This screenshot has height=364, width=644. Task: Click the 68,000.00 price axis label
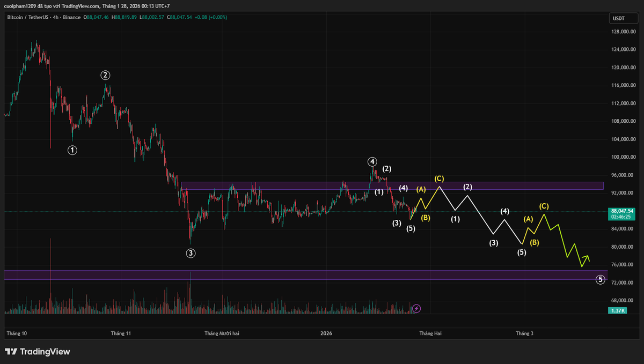pos(624,301)
